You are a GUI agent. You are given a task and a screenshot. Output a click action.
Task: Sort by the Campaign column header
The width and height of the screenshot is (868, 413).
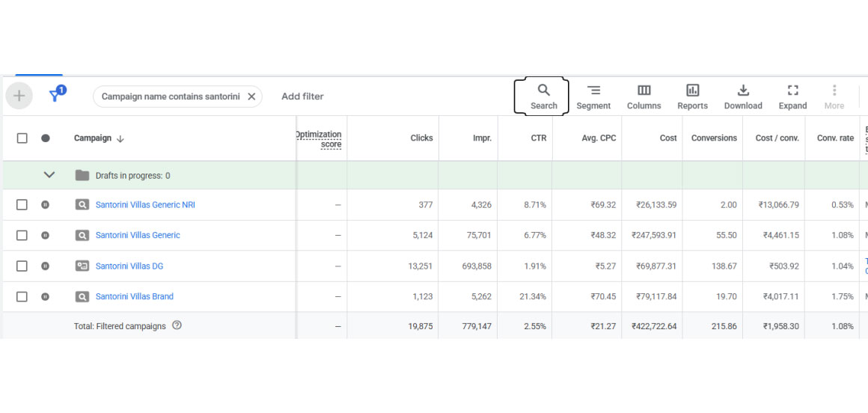pos(93,138)
